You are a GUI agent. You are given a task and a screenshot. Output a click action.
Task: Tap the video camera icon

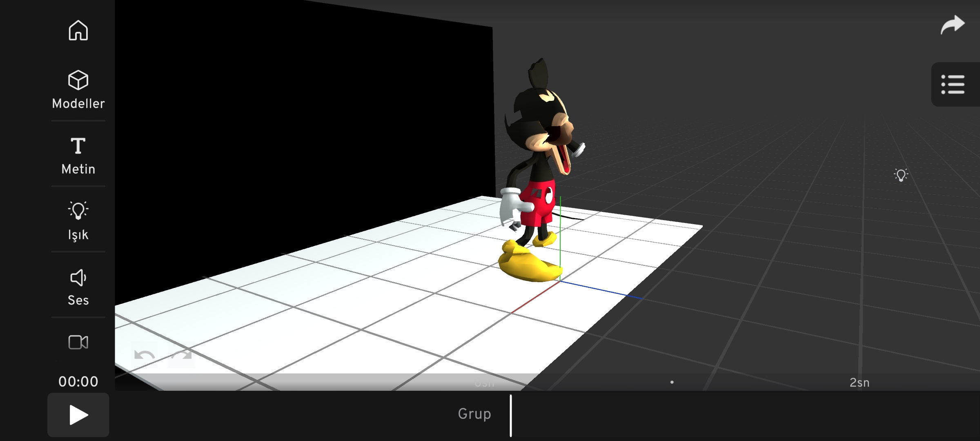coord(78,342)
